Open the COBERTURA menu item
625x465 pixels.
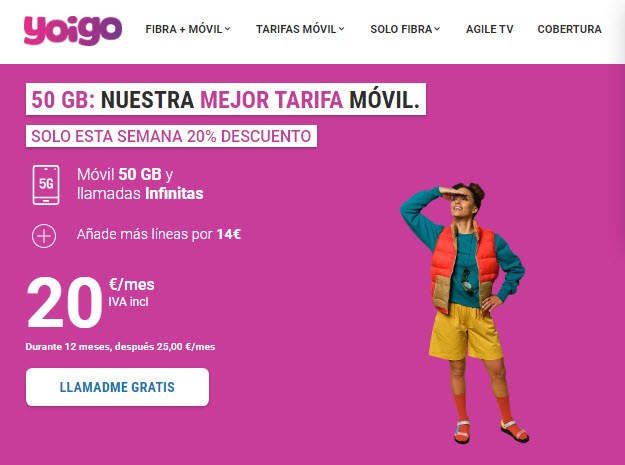(x=569, y=29)
